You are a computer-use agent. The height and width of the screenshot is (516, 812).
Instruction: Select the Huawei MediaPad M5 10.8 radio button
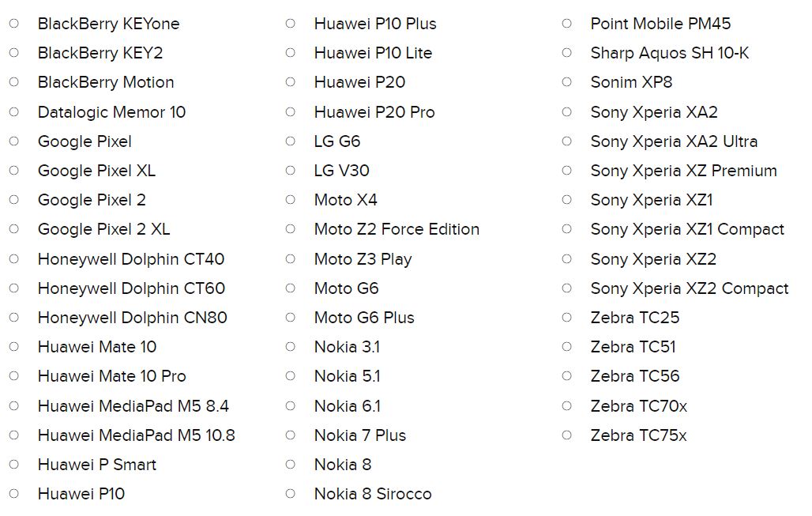pyautogui.click(x=14, y=435)
